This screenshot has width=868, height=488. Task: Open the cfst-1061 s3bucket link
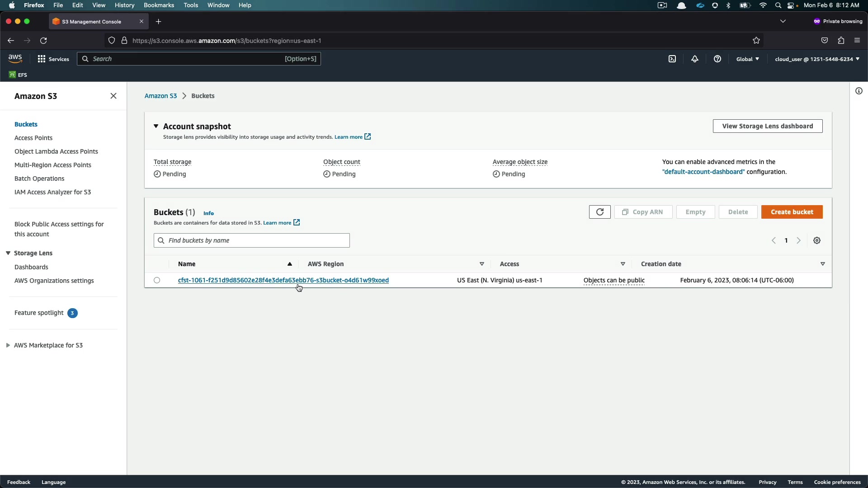[283, 280]
